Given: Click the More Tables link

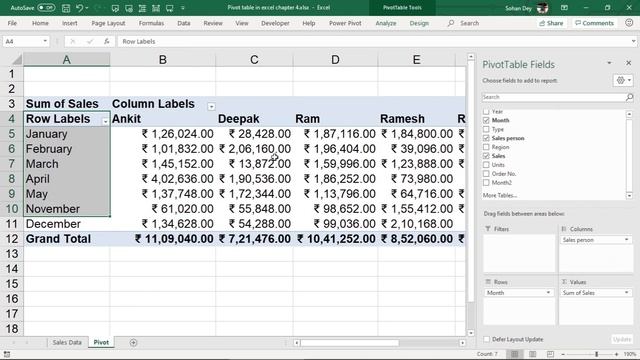Looking at the screenshot, I should [x=500, y=196].
